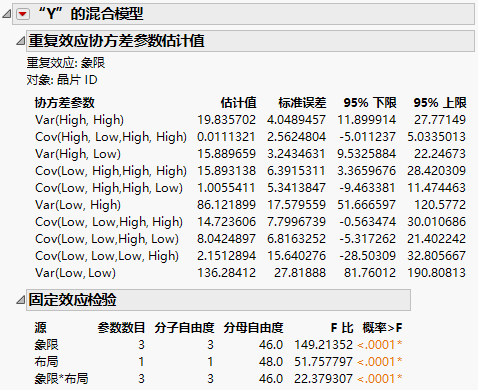This screenshot has height=390, width=478.
Task: Select the Var(High, Low) row label
Action: [x=78, y=154]
